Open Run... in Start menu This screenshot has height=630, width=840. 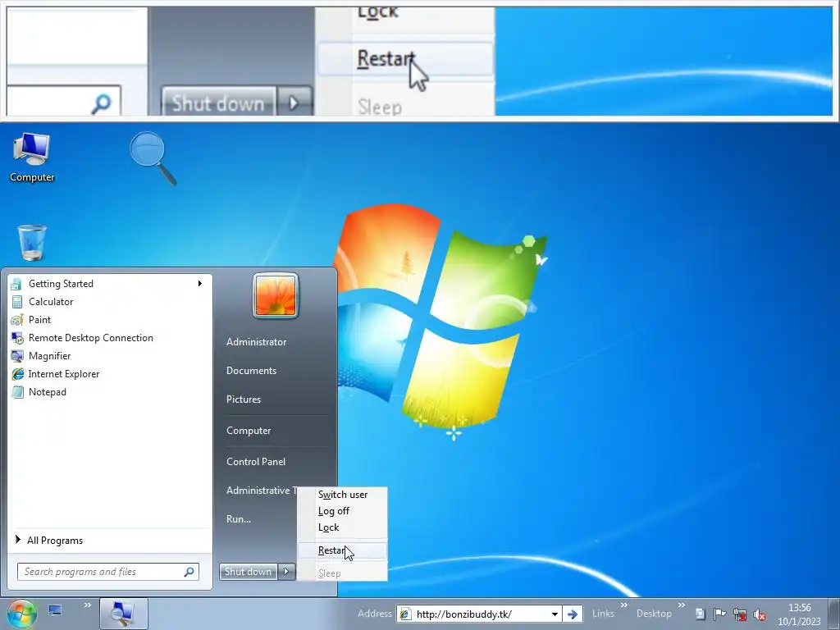coord(239,519)
